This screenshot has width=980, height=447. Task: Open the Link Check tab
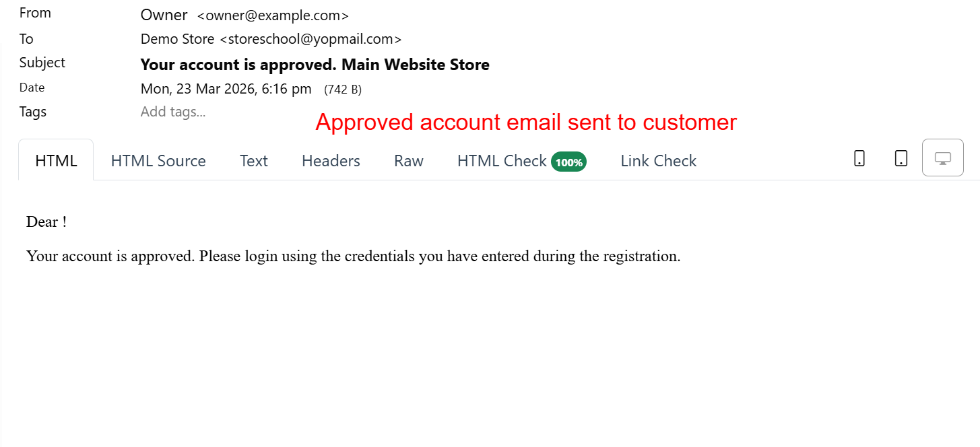[658, 161]
